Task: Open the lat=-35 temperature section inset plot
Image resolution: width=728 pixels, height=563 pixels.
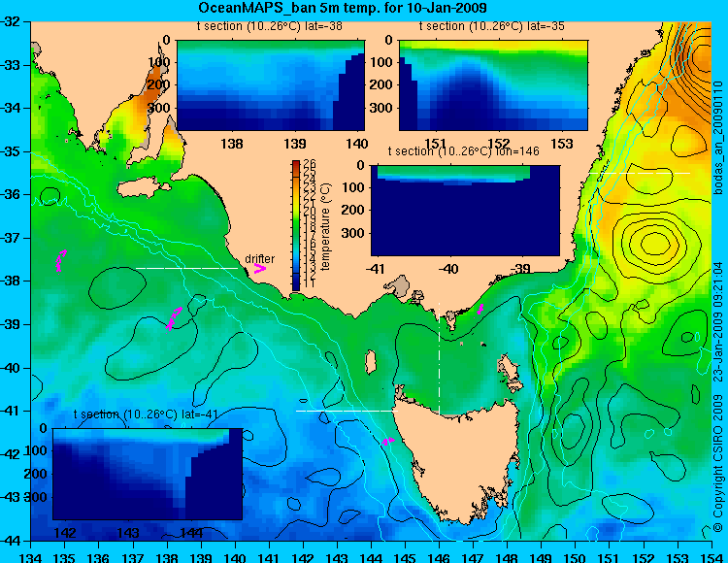Action: coord(493,85)
